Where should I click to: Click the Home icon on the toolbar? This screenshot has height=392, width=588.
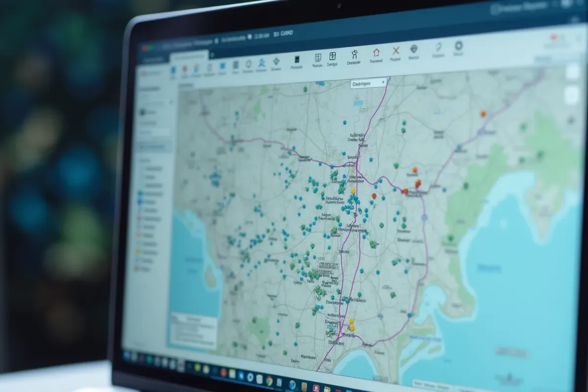click(376, 52)
